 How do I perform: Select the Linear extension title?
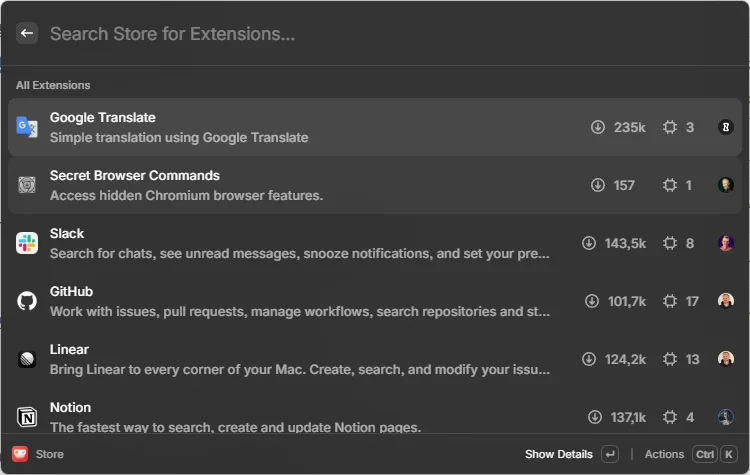tap(69, 350)
